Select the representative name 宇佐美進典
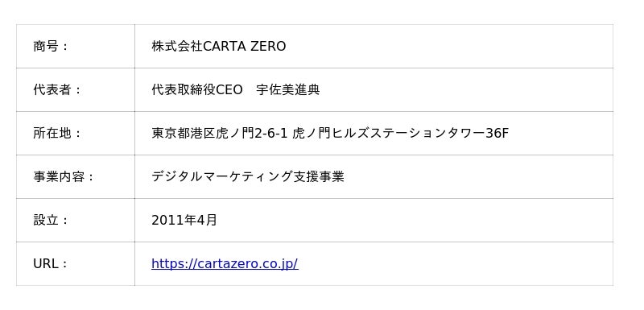 click(x=288, y=90)
